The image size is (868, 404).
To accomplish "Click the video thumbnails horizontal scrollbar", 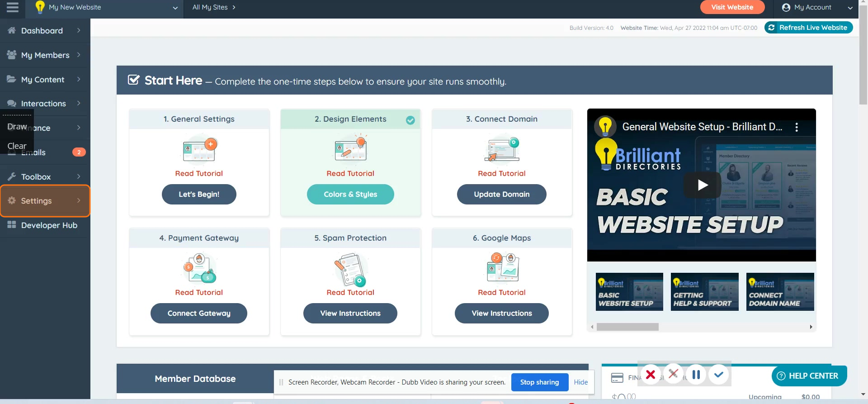I will (627, 327).
